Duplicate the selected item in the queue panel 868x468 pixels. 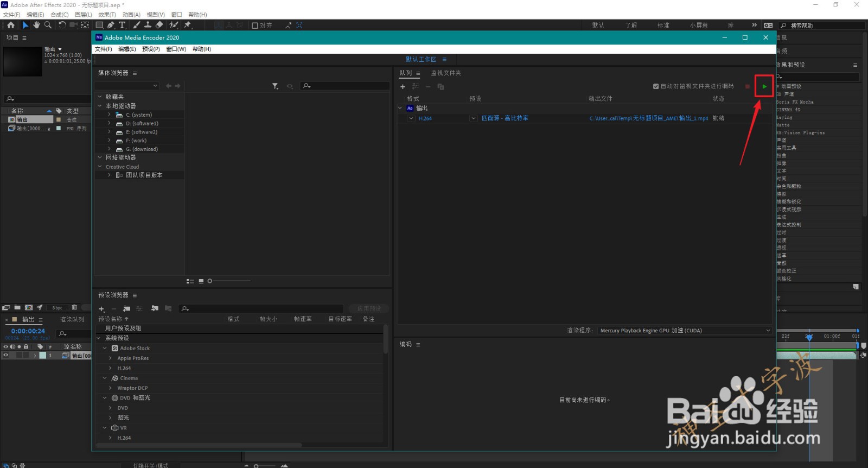tap(441, 87)
